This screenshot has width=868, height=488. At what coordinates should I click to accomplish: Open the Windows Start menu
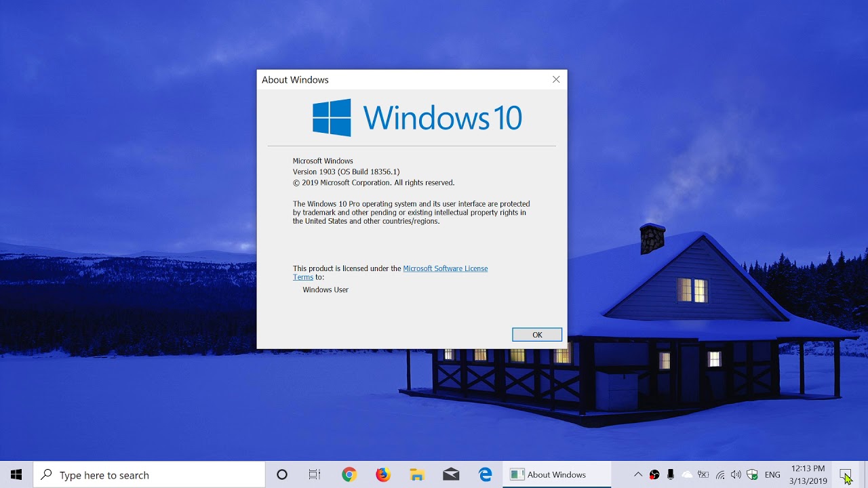16,474
